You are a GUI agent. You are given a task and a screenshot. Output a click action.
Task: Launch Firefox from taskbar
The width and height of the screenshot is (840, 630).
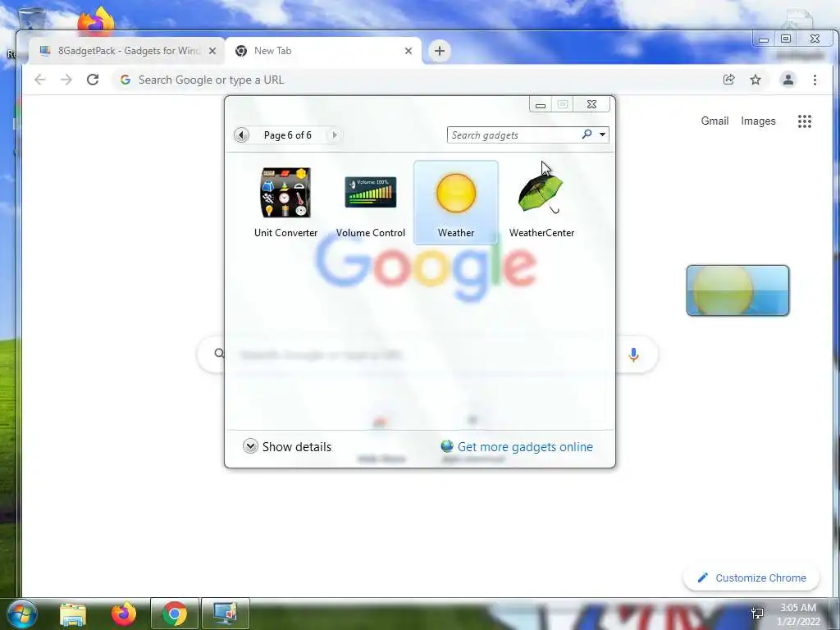[x=124, y=614]
